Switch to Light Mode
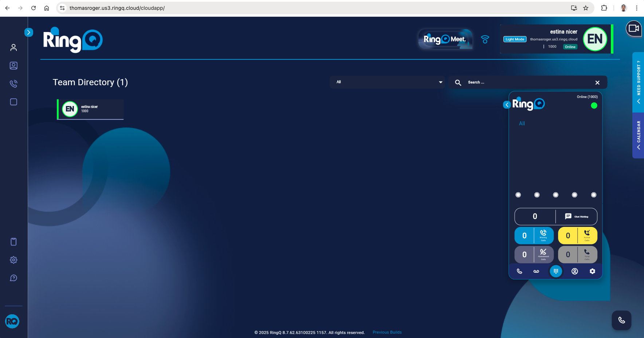Viewport: 644px width, 338px height. 515,39
